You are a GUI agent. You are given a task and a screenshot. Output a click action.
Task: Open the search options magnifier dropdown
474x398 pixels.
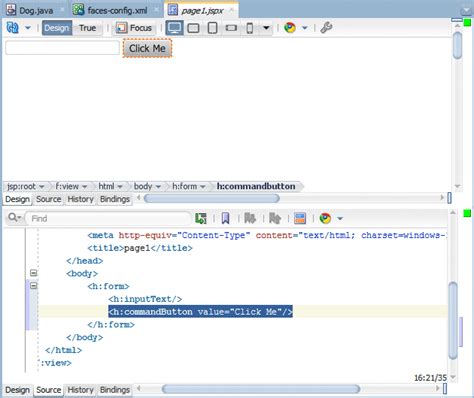[x=14, y=218]
